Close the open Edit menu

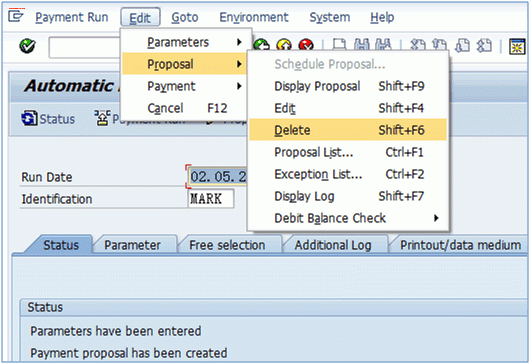(140, 17)
